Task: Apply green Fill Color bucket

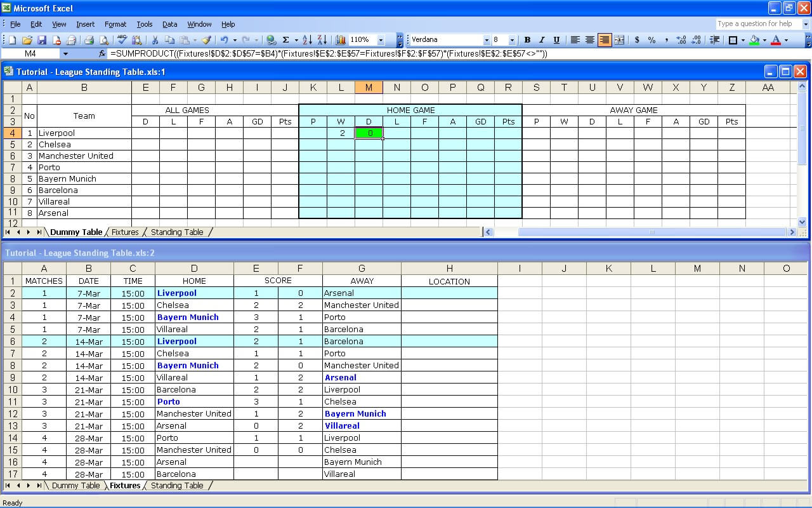Action: click(754, 40)
